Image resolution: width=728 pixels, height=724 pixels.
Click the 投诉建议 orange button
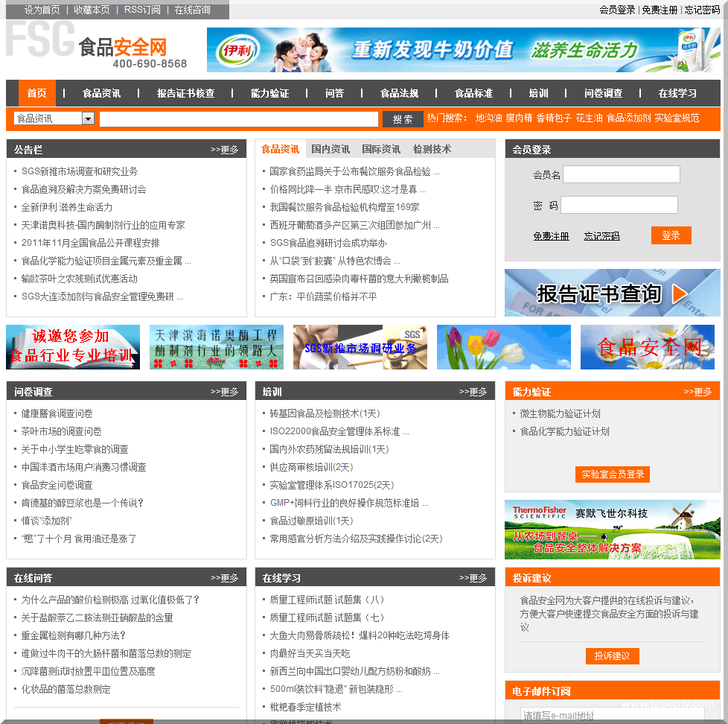(612, 656)
